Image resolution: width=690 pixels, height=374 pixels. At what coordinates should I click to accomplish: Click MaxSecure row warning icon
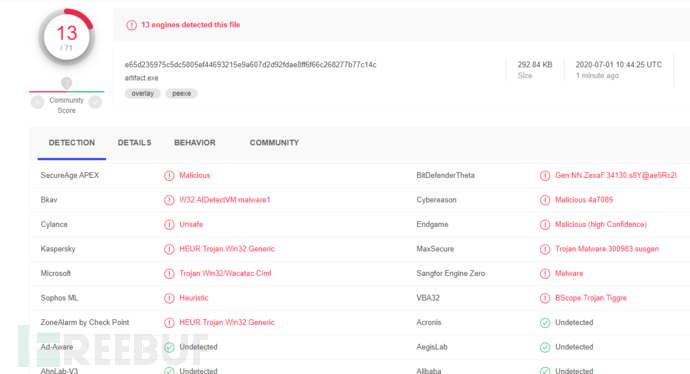pos(545,249)
